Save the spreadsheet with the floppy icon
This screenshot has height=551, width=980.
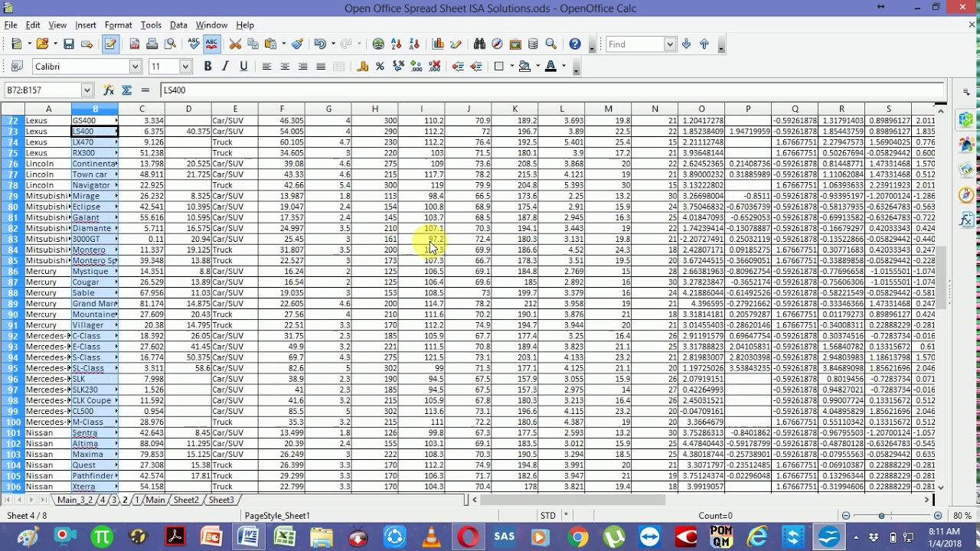[x=68, y=44]
